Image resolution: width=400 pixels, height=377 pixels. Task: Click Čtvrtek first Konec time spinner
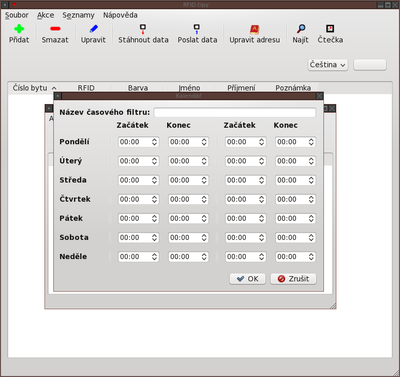pyautogui.click(x=188, y=199)
